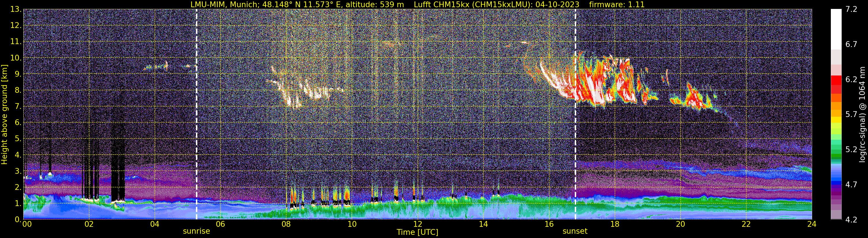Image resolution: width=868 pixels, height=238 pixels.
Task: Click the colorbar tick value 4.2
Action: [x=851, y=220]
